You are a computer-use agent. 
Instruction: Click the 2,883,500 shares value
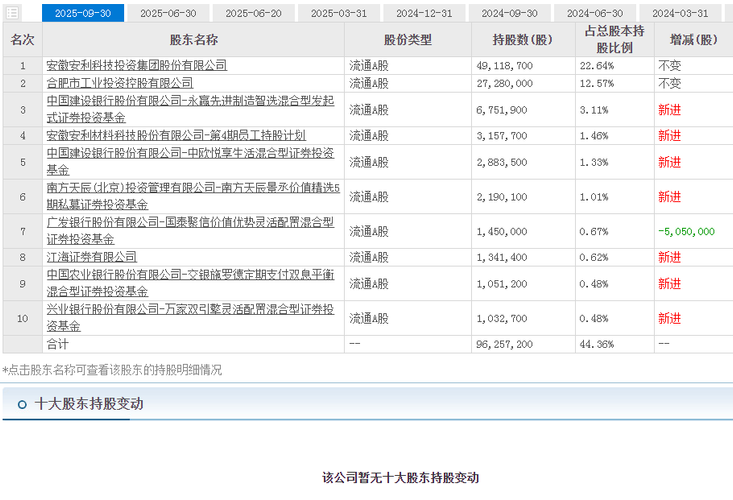coord(502,162)
